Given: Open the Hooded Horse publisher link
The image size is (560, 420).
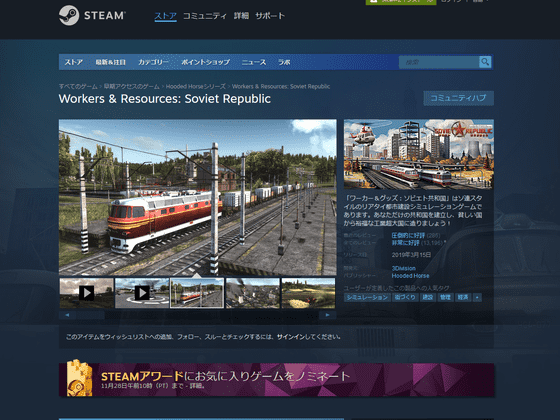Looking at the screenshot, I should [410, 276].
